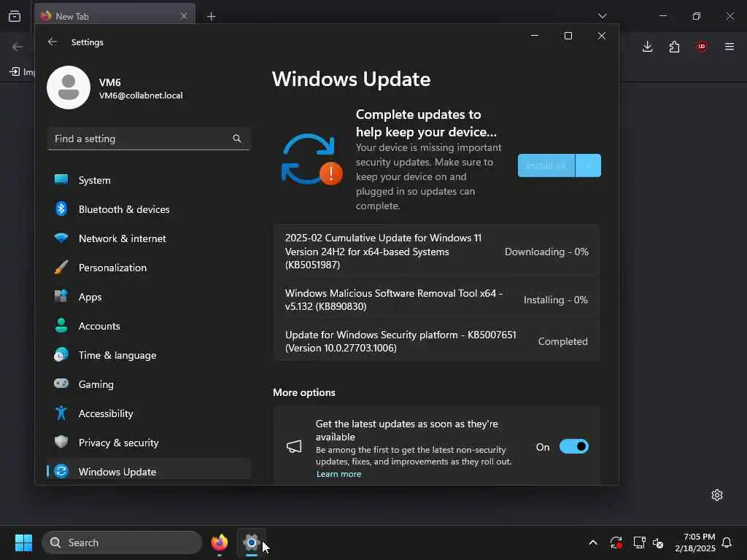This screenshot has width=747, height=560.
Task: Click the megaphone icon beside latest updates
Action: pyautogui.click(x=294, y=447)
